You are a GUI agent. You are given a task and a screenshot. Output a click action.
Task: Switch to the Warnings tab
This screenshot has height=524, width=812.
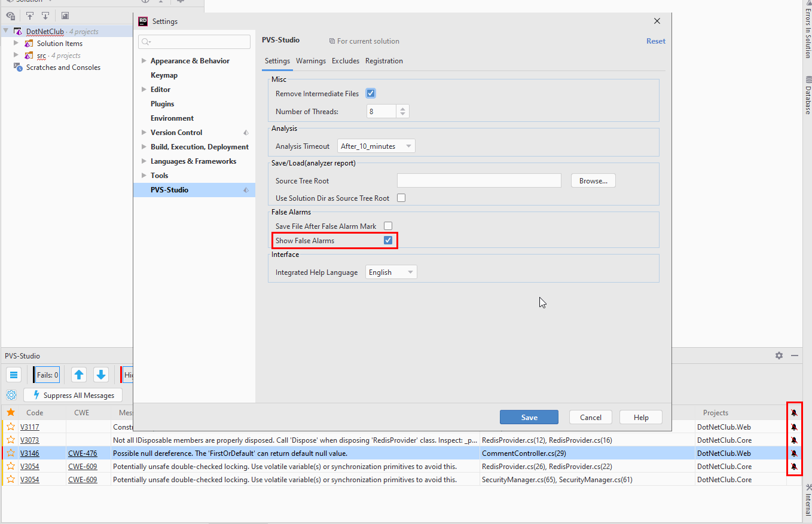click(x=311, y=61)
